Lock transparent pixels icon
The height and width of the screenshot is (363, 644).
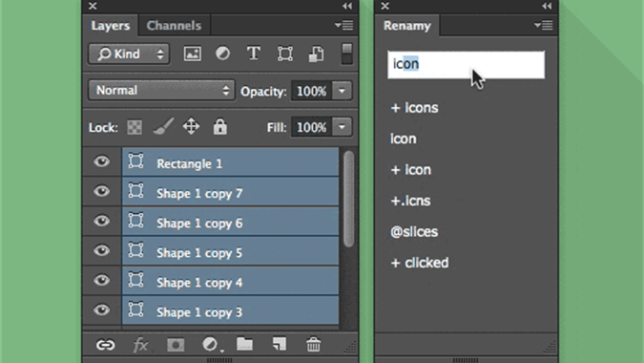(x=135, y=127)
